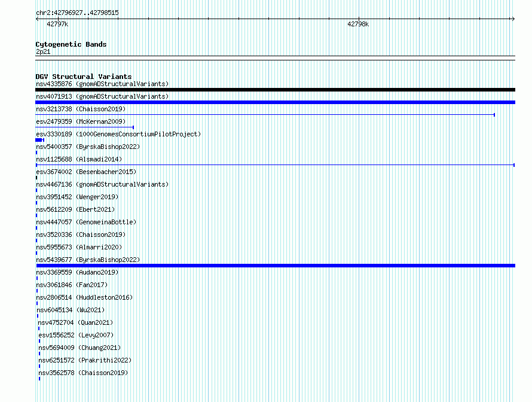Click the thin nsv3213738 variant line
The height and width of the screenshot is (402, 532).
(x=265, y=115)
